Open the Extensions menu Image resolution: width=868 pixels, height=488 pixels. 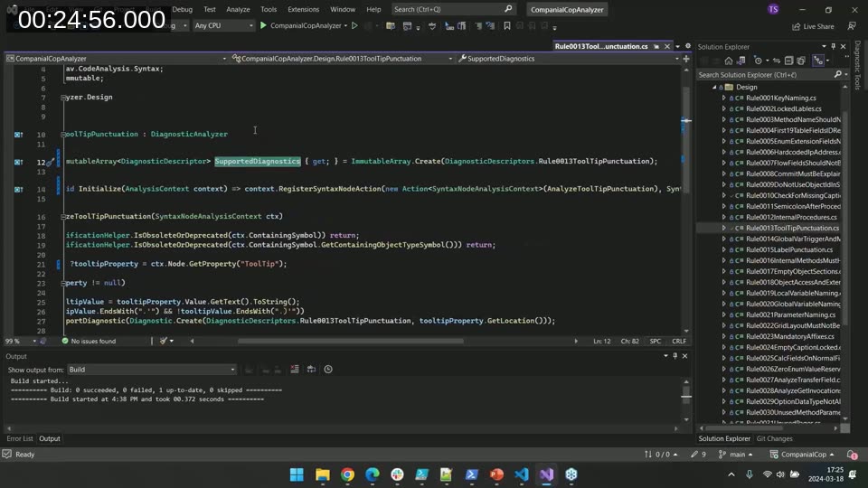[x=304, y=9]
